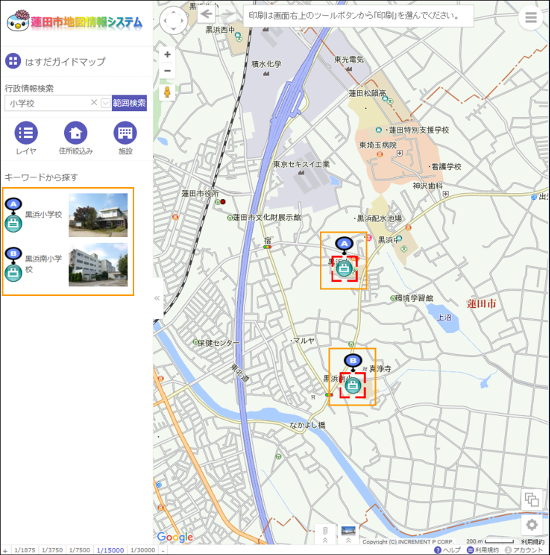
Task: Click school icon under pin A
Action: pos(344,269)
